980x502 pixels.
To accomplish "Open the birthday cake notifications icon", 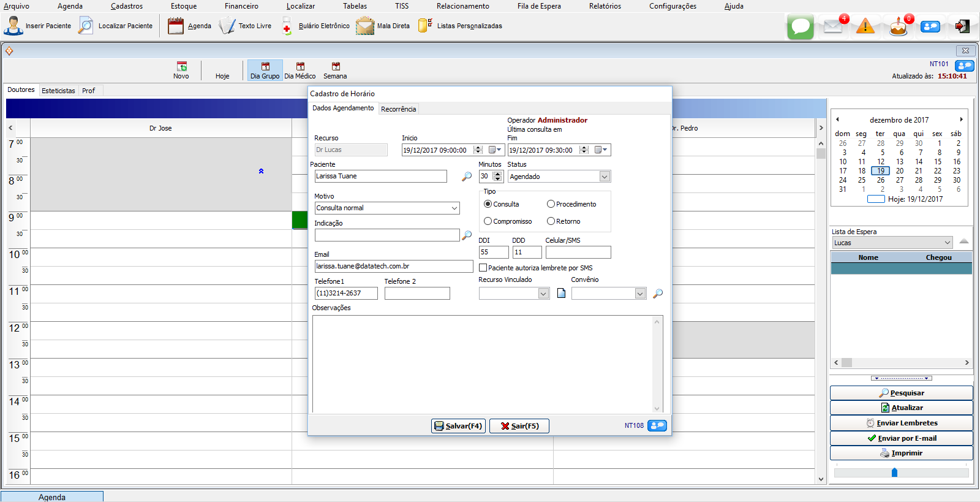I will pyautogui.click(x=898, y=27).
